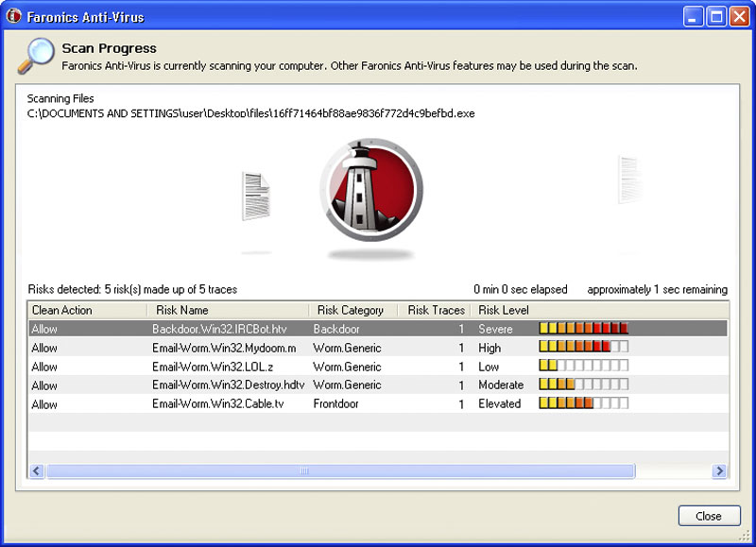Click Allow action for Mydoom.m row
The height and width of the screenshot is (547, 756).
click(x=44, y=348)
